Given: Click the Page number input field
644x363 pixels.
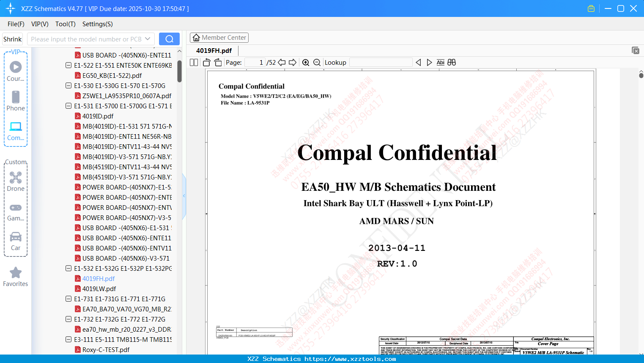Looking at the screenshot, I should pyautogui.click(x=255, y=62).
